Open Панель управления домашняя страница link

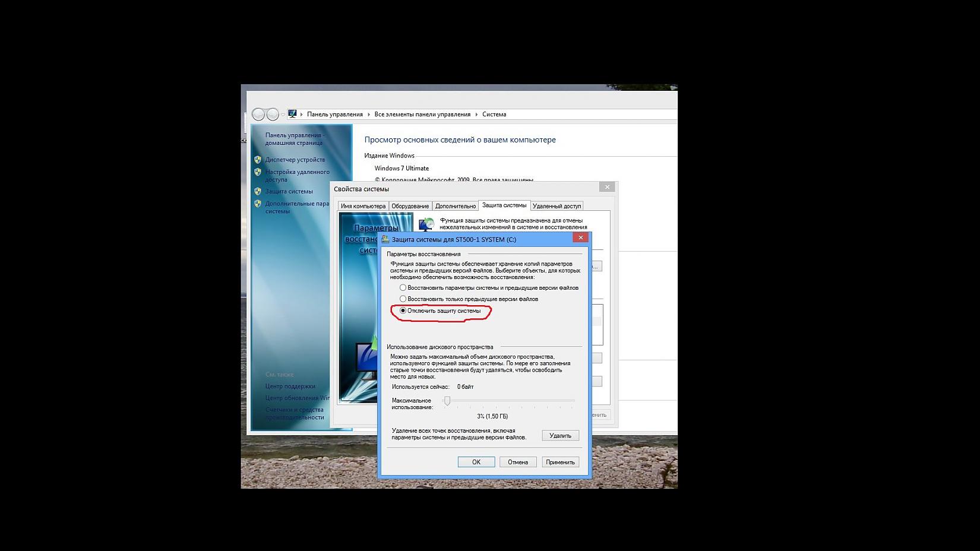[x=295, y=139]
